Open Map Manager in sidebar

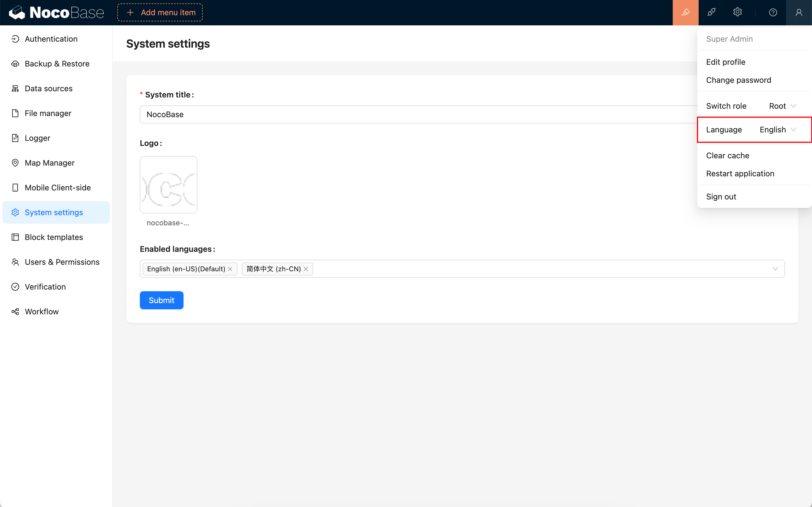click(49, 163)
